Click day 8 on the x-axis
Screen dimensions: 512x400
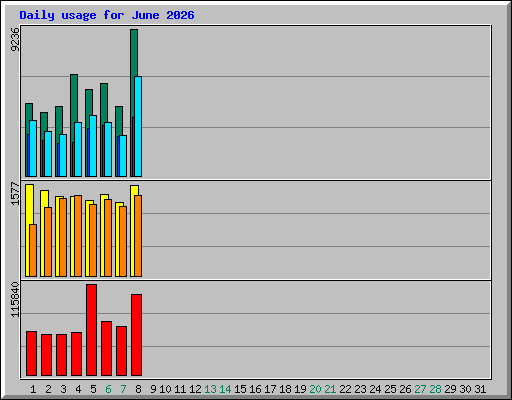(138, 389)
